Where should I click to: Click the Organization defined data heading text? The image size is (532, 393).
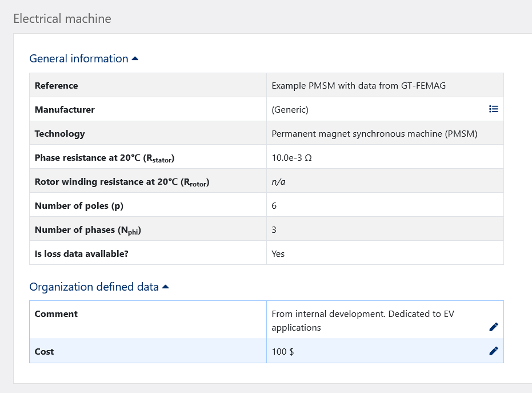coord(94,287)
